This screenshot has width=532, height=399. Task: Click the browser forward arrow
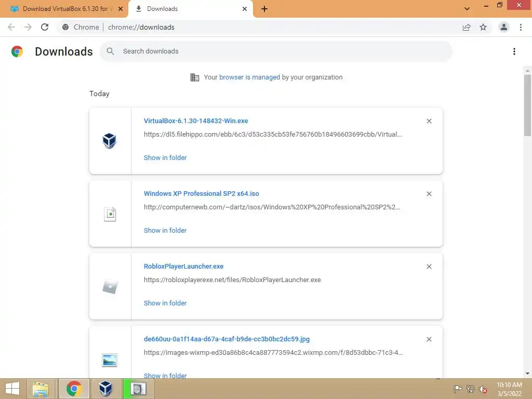click(x=28, y=27)
